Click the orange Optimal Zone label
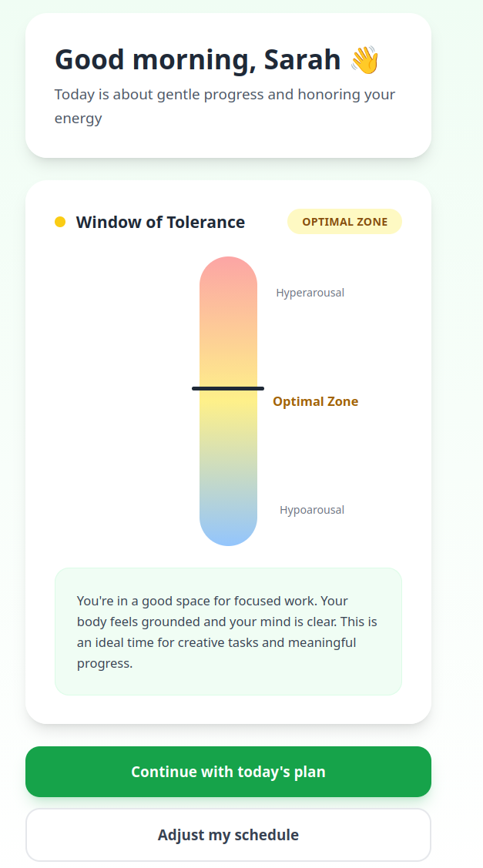This screenshot has height=868, width=483. tap(315, 401)
